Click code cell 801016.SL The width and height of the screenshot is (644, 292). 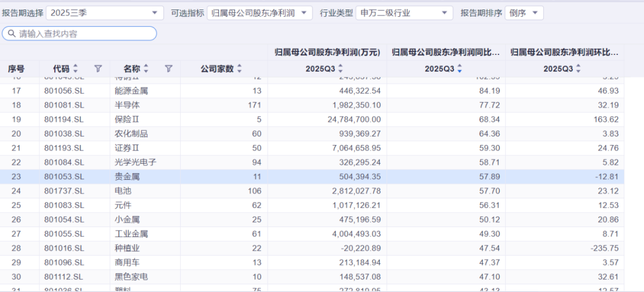[x=64, y=248]
